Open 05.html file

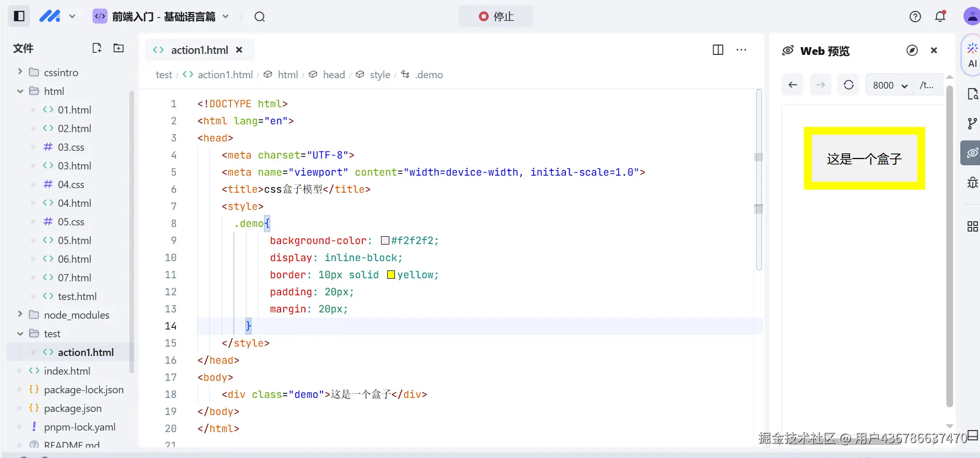74,240
